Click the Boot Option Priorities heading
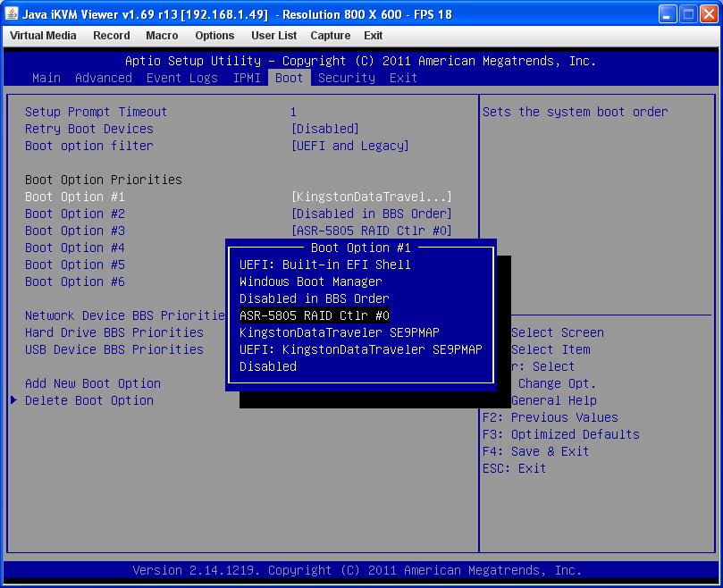This screenshot has width=723, height=588. 104,180
